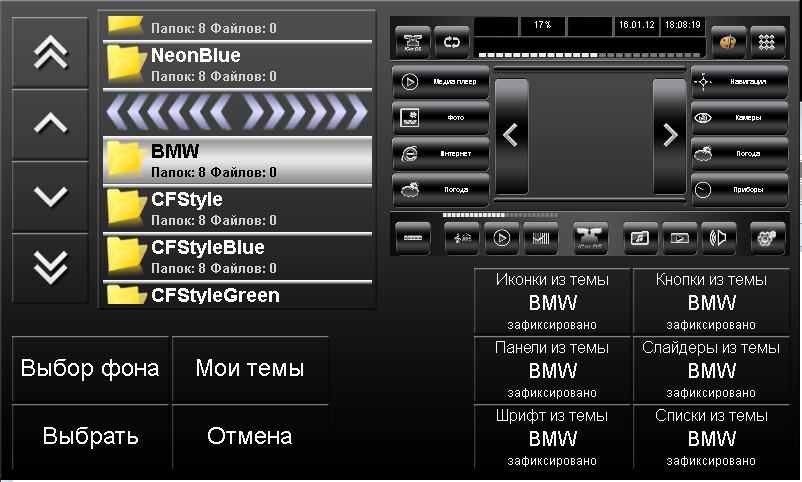Open Интернет in the preview menu

pyautogui.click(x=440, y=154)
